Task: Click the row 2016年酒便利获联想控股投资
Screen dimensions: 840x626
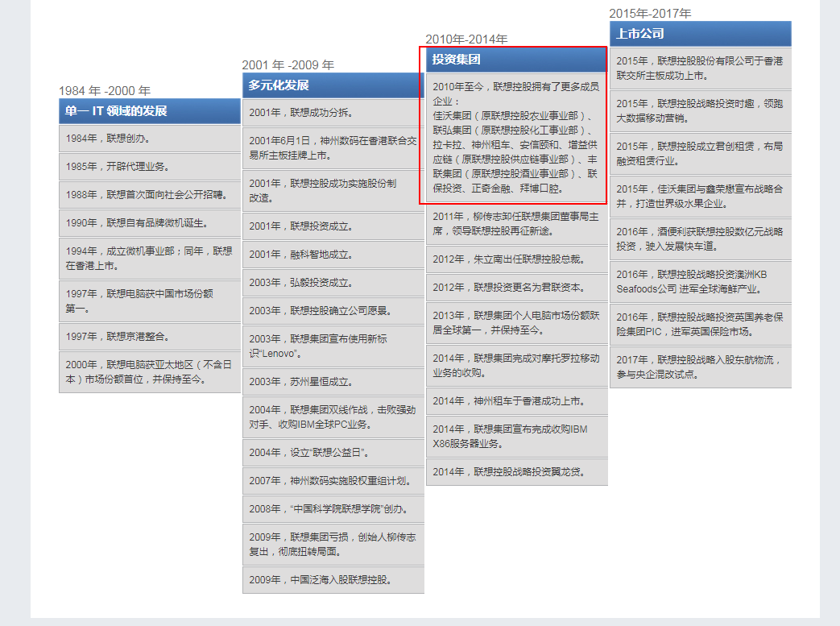Action: 700,239
